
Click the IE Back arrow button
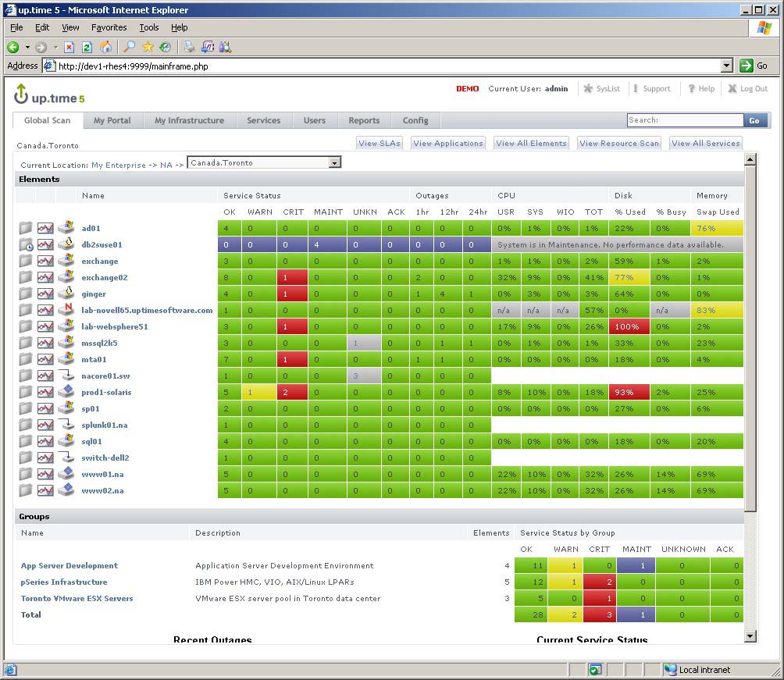(x=13, y=47)
